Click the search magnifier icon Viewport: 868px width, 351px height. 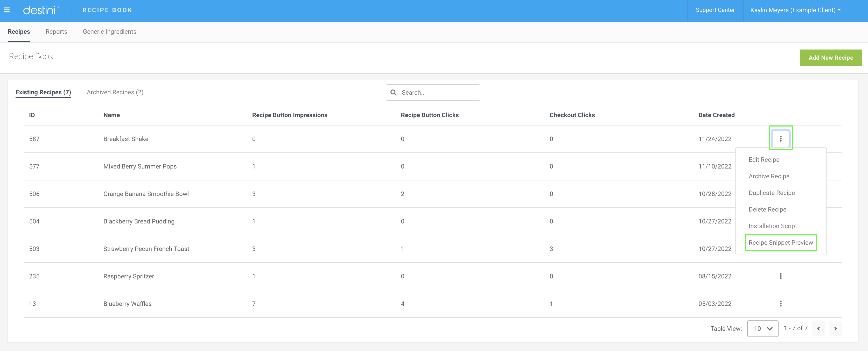tap(394, 92)
